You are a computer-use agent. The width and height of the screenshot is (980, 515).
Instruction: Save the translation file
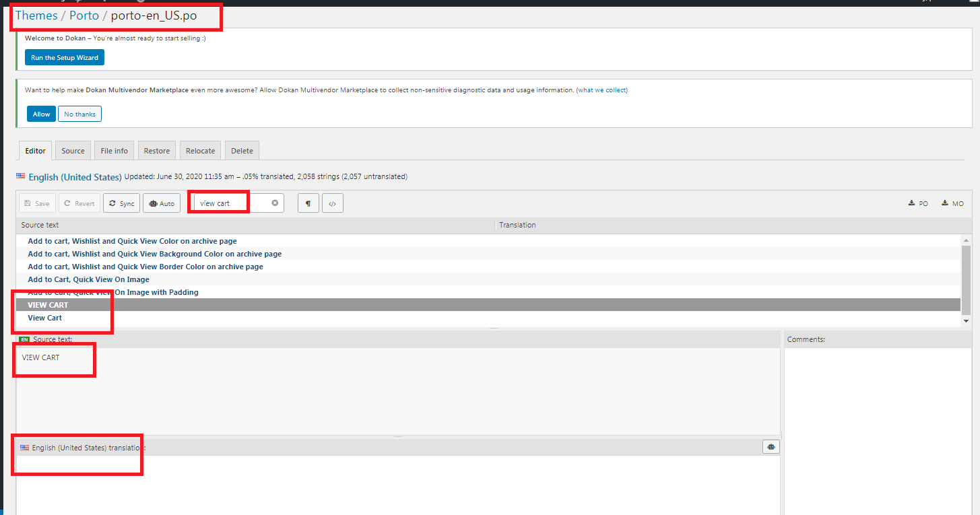(37, 203)
